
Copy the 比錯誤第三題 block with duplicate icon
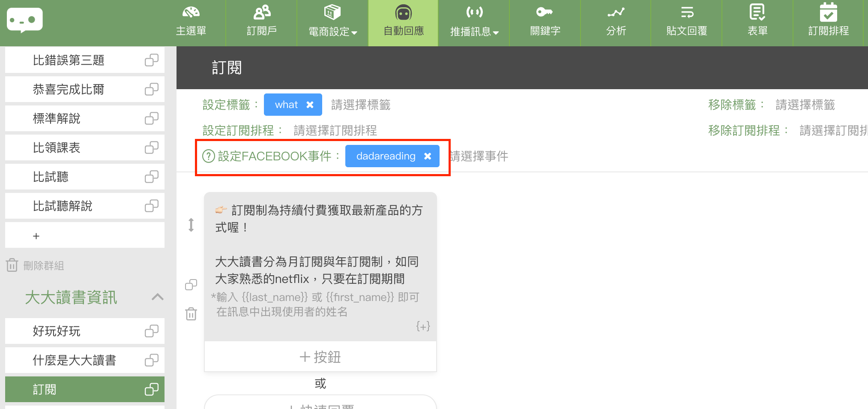click(151, 60)
